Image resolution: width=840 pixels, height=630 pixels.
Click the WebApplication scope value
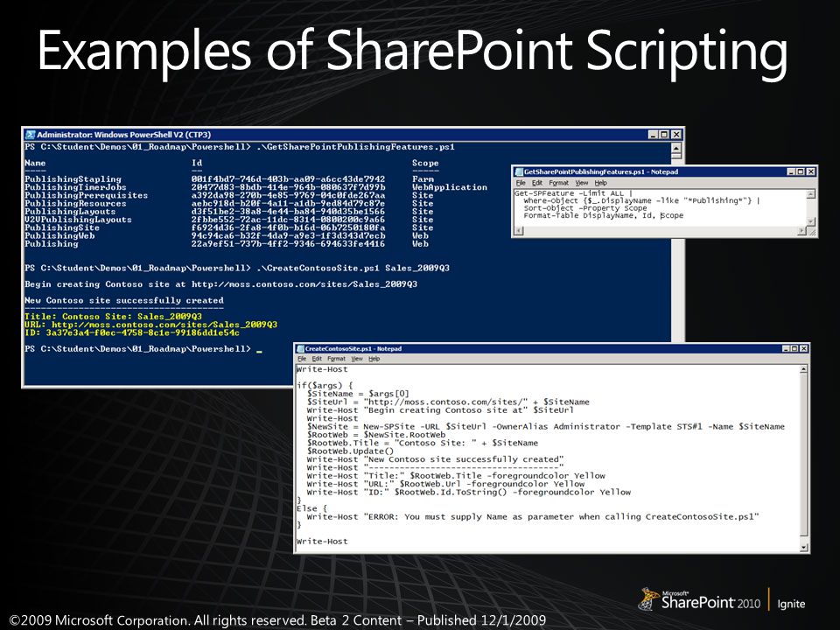[x=450, y=187]
